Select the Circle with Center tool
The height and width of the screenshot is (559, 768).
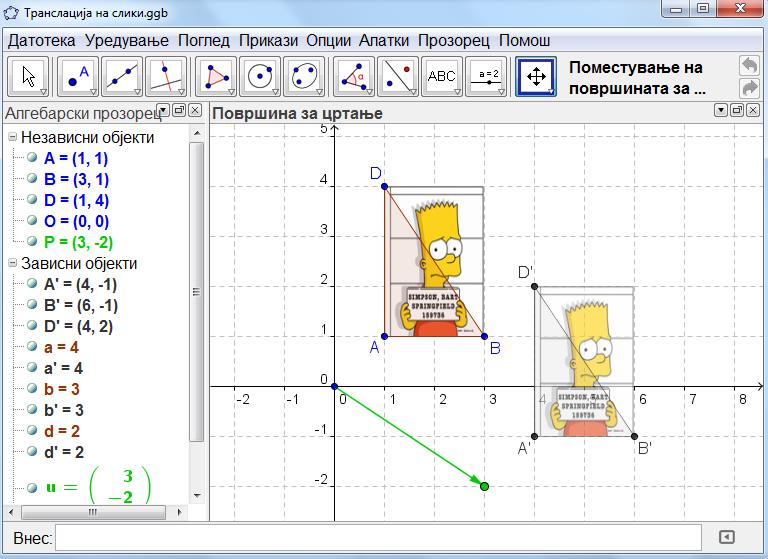click(261, 76)
